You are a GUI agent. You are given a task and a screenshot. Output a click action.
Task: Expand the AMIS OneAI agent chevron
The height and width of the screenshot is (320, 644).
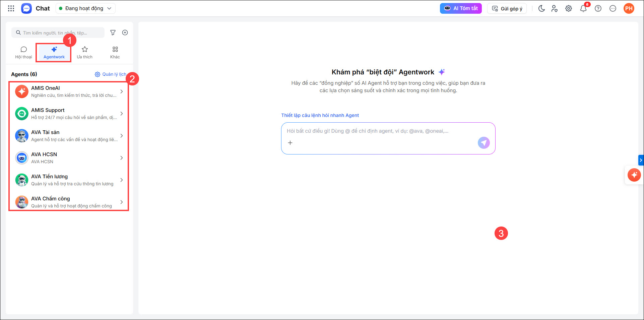tap(122, 91)
